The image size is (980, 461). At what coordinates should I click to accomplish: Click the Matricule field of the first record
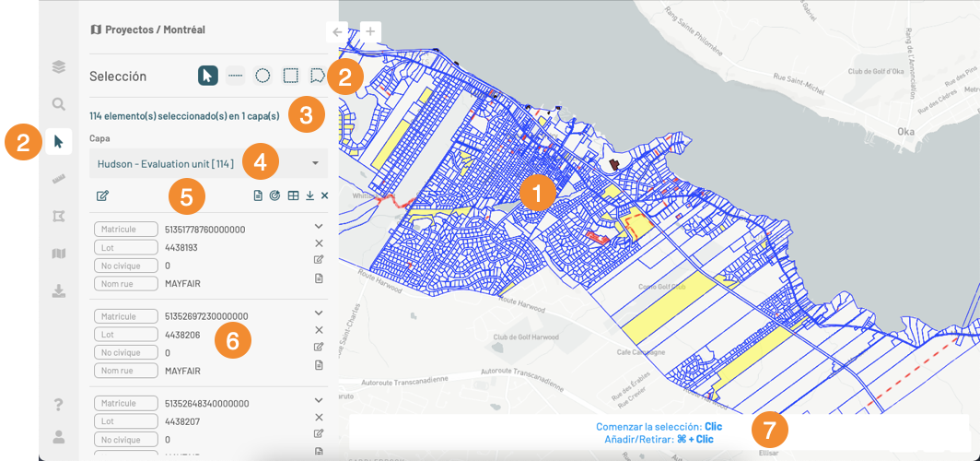(125, 230)
